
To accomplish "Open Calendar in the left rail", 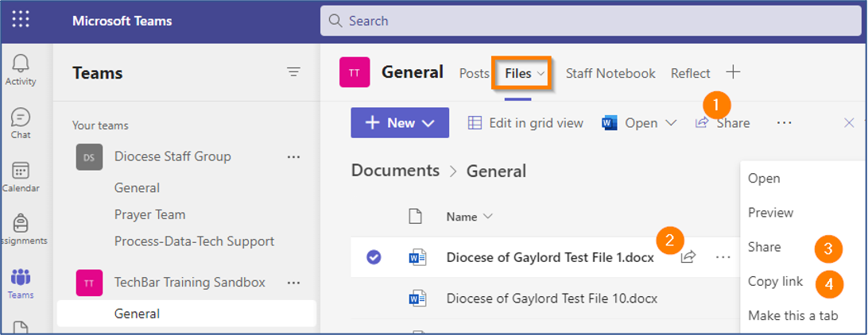I will [21, 177].
